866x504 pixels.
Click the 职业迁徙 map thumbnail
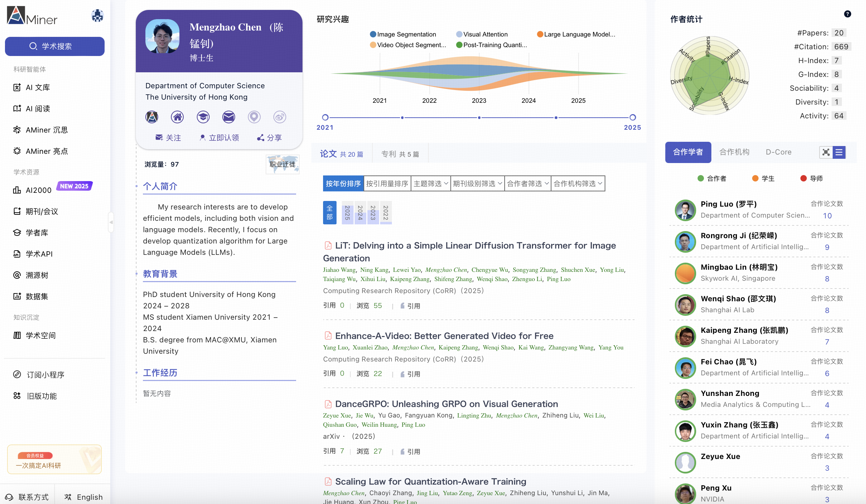click(x=282, y=164)
